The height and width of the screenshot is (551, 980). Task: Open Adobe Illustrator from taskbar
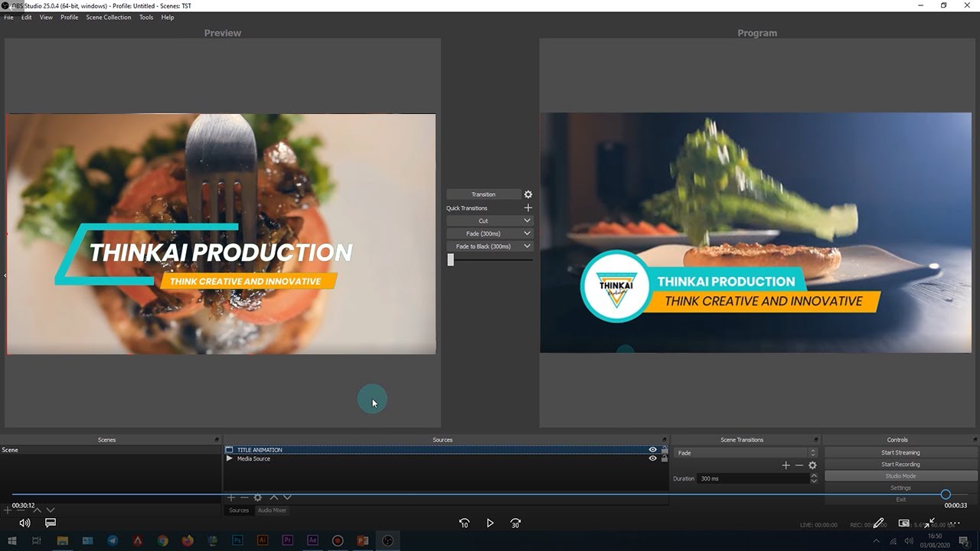pyautogui.click(x=263, y=541)
